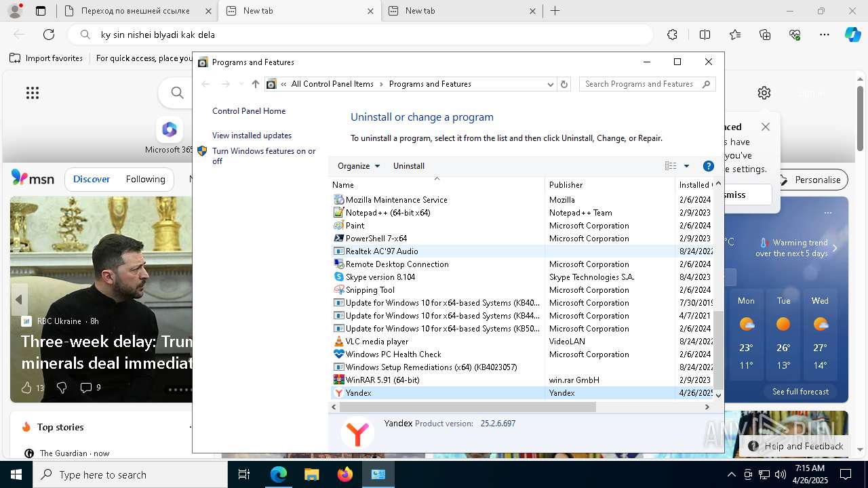Expand breadcrumb chevron before All Control Panel Items
This screenshot has height=488, width=868.
283,84
